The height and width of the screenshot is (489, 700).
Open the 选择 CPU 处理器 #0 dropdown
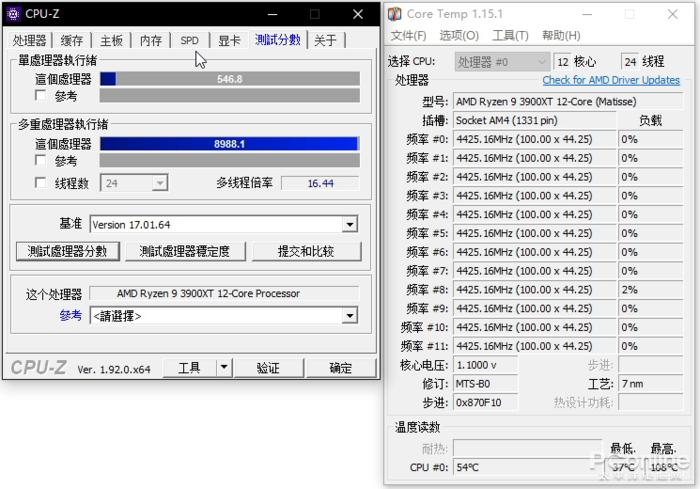tap(501, 62)
